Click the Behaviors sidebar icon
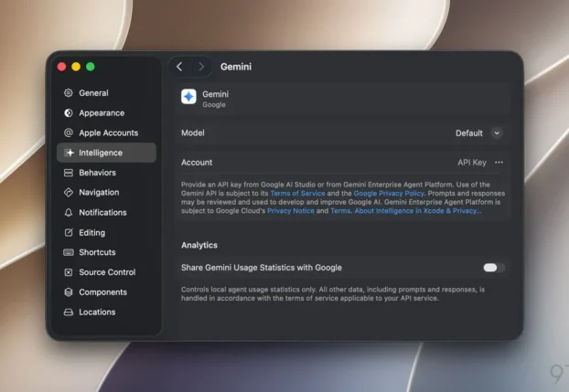Screen dimensions: 569x392 (x=69, y=173)
